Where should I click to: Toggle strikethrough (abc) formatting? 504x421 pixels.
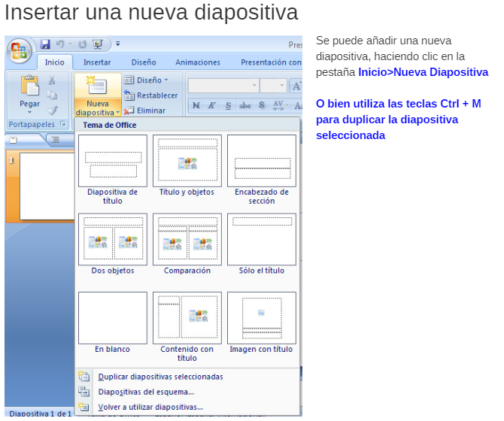[245, 105]
